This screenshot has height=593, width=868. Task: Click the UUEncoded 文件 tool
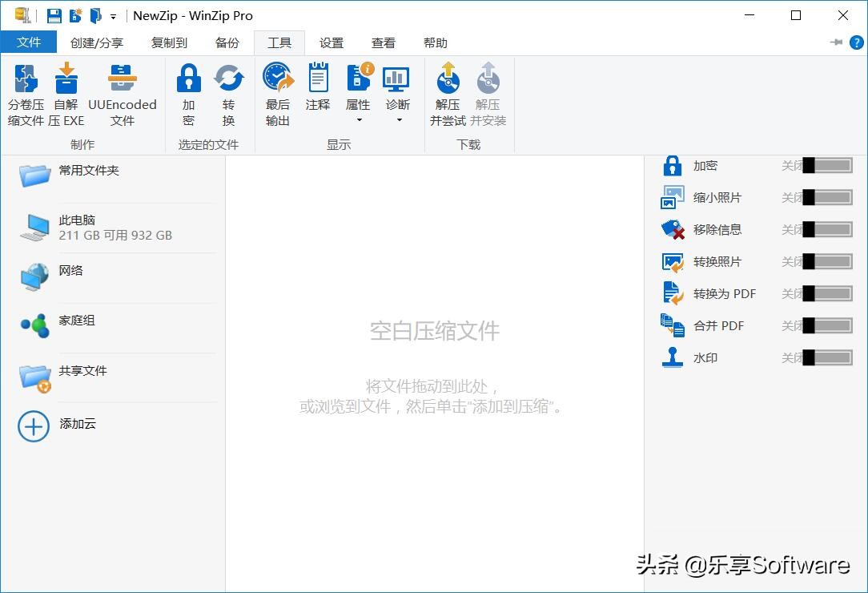122,92
